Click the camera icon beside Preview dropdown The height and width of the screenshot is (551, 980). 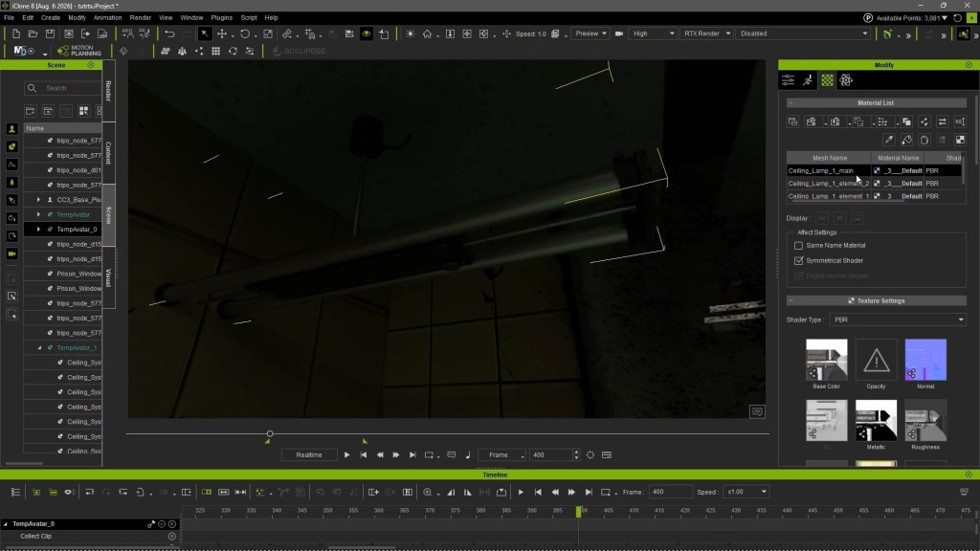coord(619,33)
